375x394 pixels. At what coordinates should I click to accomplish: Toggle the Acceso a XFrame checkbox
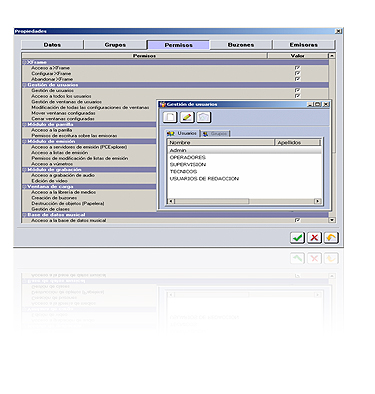(x=297, y=68)
